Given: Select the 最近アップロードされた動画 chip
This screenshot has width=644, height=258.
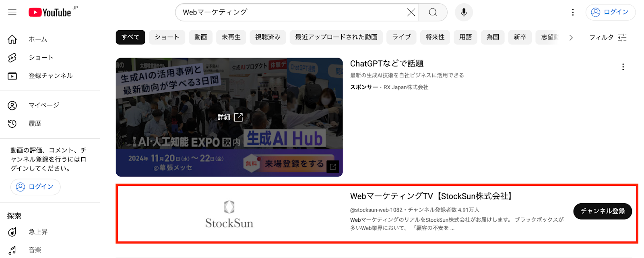Looking at the screenshot, I should pyautogui.click(x=336, y=37).
